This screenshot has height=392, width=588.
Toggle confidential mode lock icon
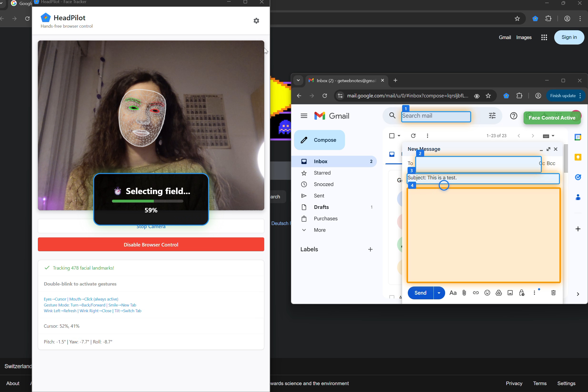(x=522, y=293)
